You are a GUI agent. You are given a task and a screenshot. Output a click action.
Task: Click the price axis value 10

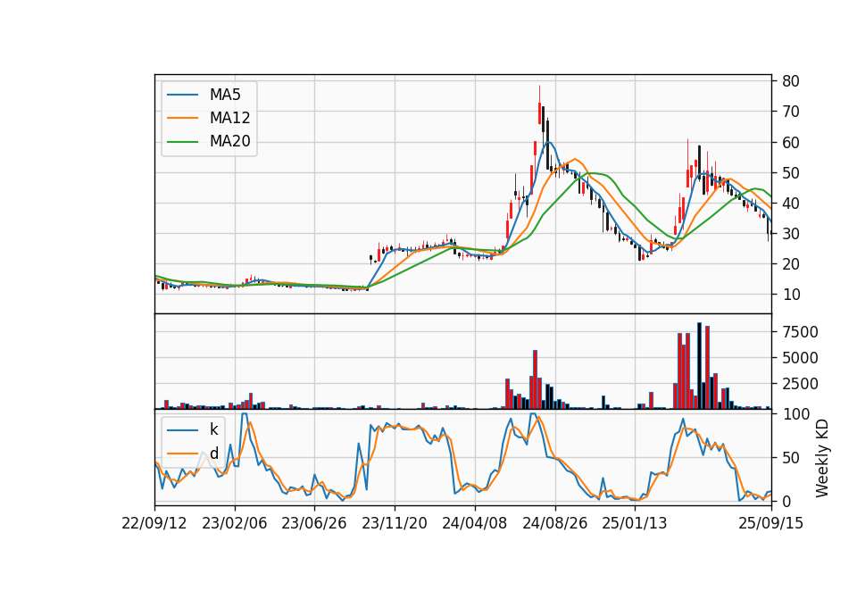[x=791, y=296]
